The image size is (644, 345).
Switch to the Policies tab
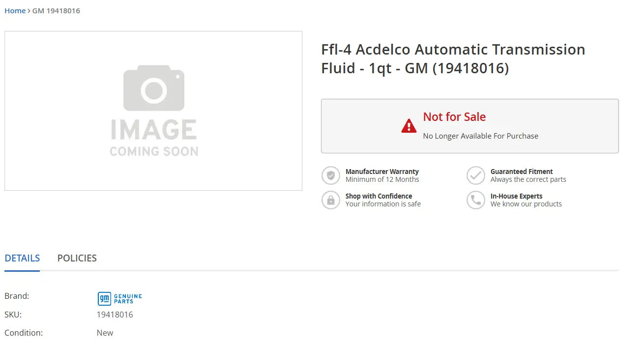(x=77, y=258)
